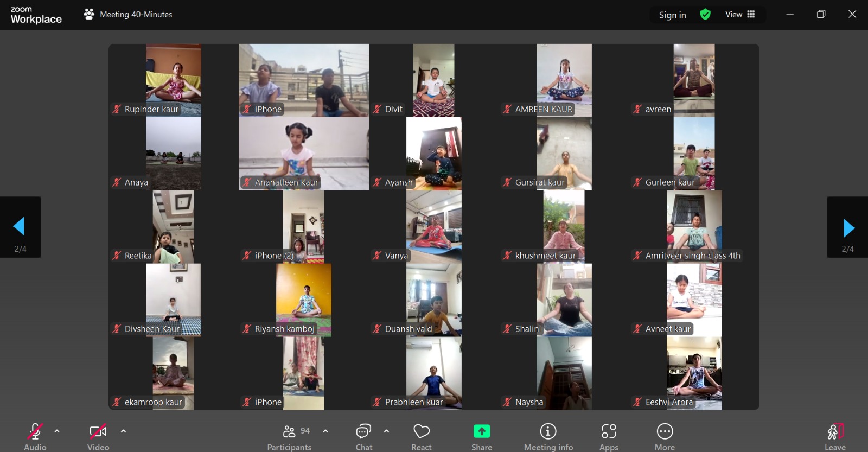Click the Sign in button
Image resolution: width=868 pixels, height=452 pixels.
pyautogui.click(x=672, y=15)
